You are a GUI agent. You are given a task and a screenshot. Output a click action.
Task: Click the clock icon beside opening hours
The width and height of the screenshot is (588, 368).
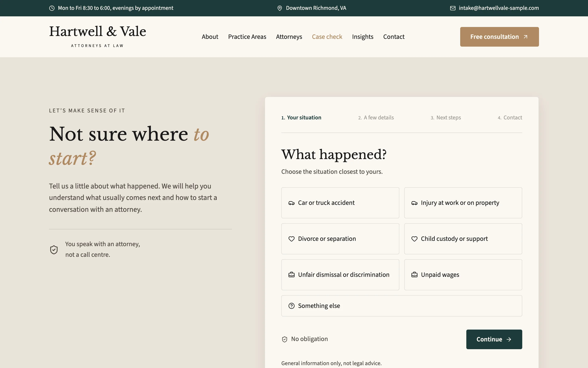pyautogui.click(x=52, y=8)
